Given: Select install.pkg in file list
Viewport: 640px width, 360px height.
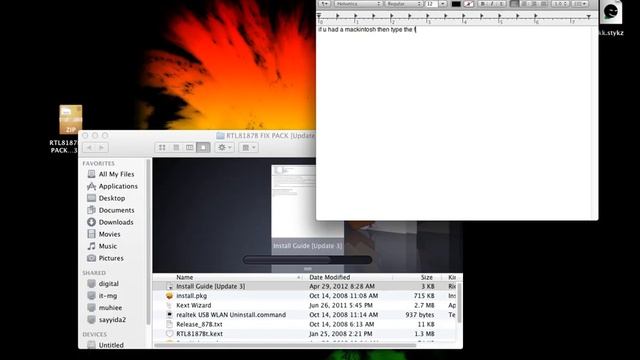Looking at the screenshot, I should click(305, 296).
